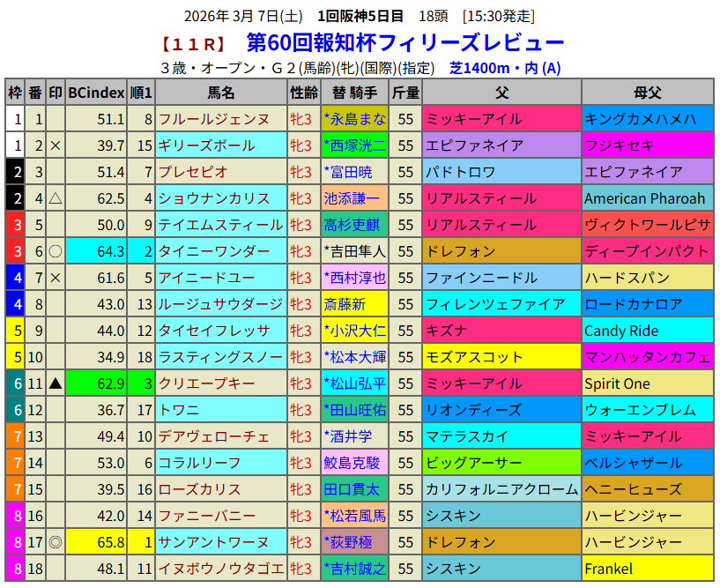This screenshot has height=588, width=720.
Task: Click the red frame 3 cell for テイエムスティール
Action: 15,225
